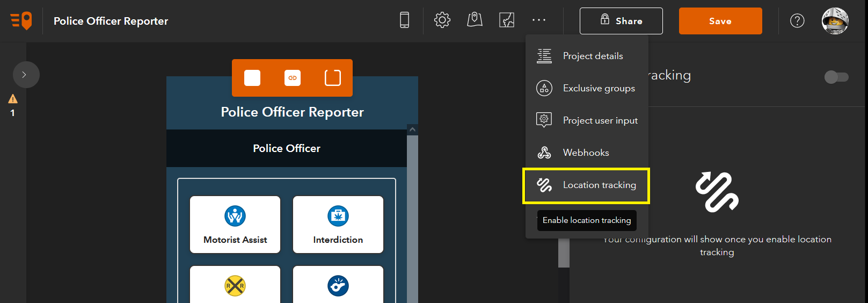868x303 pixels.
Task: Select Location tracking menu item
Action: tap(586, 186)
